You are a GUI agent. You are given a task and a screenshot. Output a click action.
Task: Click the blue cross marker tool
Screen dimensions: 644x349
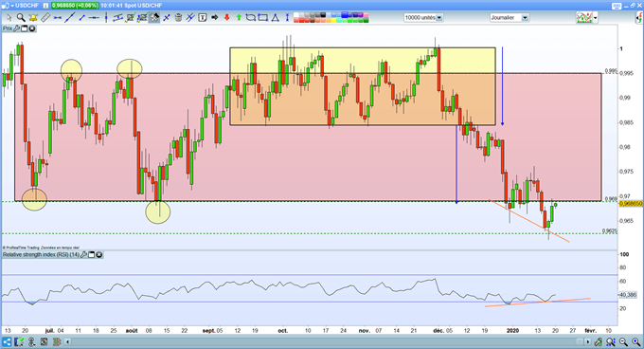click(167, 18)
